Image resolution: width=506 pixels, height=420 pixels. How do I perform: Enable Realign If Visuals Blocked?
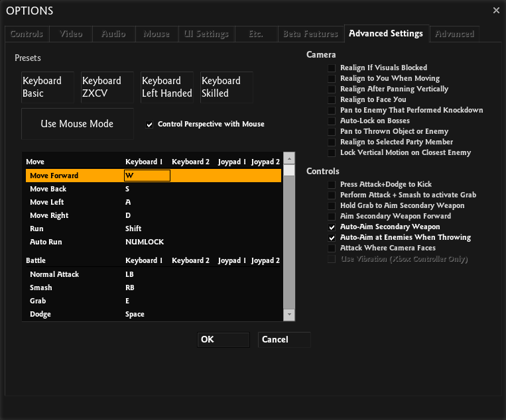click(332, 68)
